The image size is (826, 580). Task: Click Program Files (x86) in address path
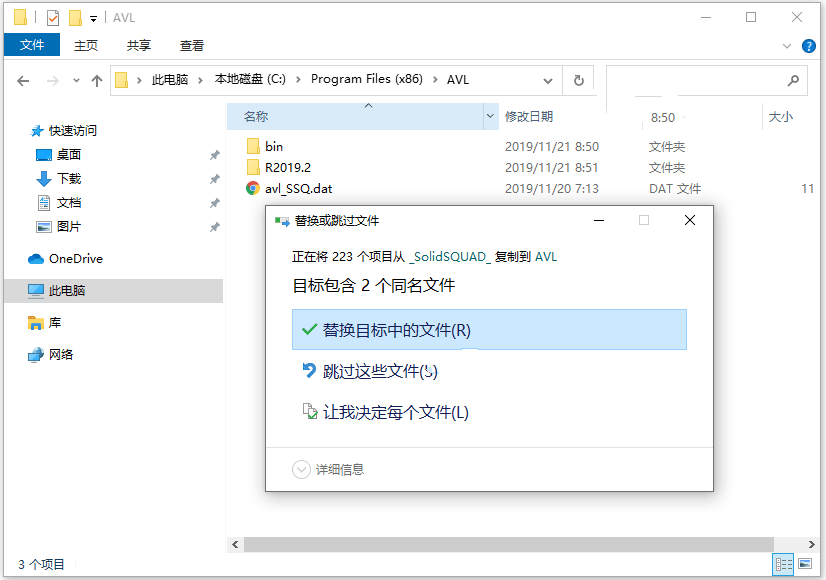(x=367, y=79)
